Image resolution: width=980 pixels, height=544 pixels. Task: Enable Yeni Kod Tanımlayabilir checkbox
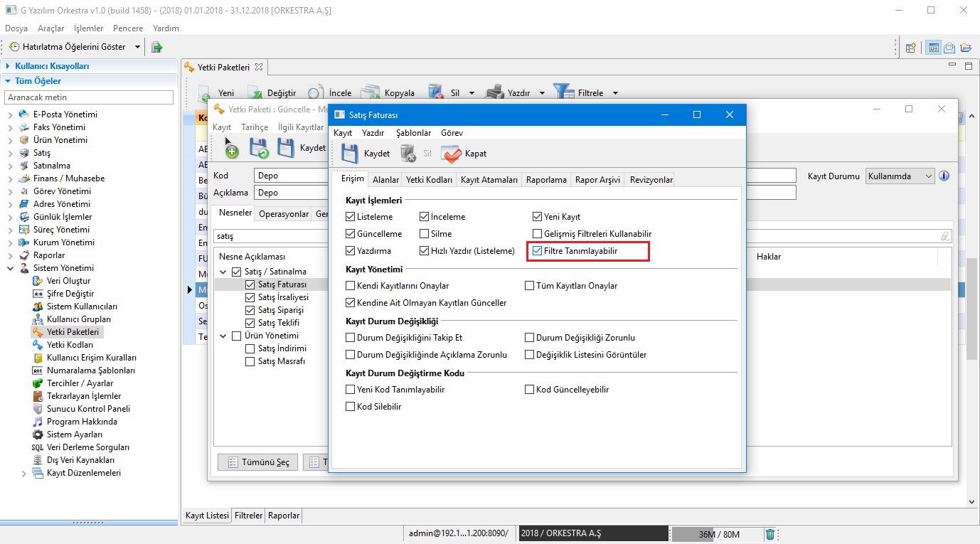click(x=351, y=390)
